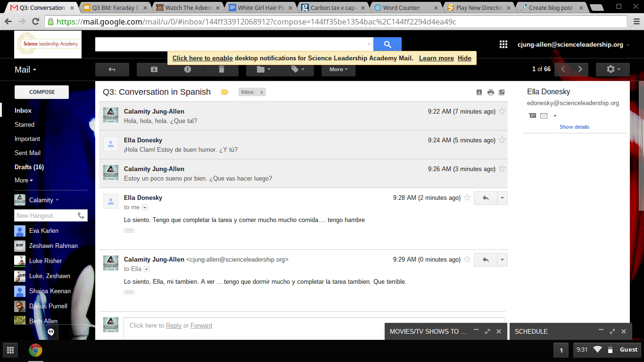
Task: Open the Drafts (16) folder
Action: pyautogui.click(x=29, y=167)
